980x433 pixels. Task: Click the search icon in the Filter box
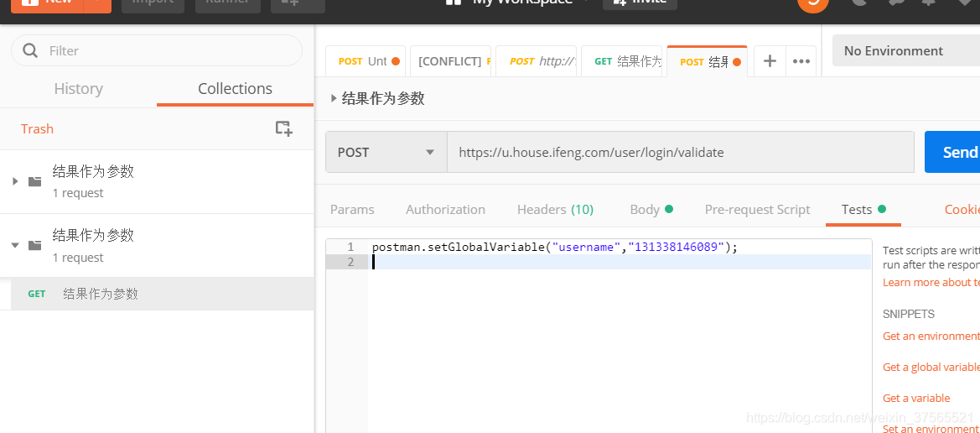coord(30,50)
